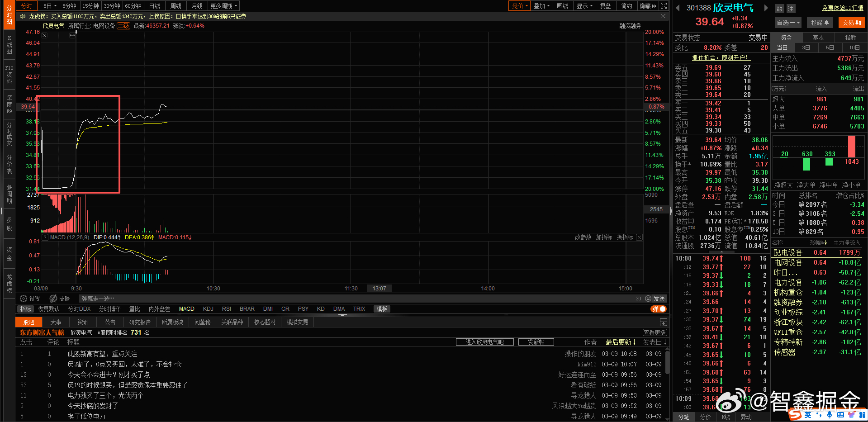Select the KDJ indicator
Viewport: 868px width, 422px height.
208,309
